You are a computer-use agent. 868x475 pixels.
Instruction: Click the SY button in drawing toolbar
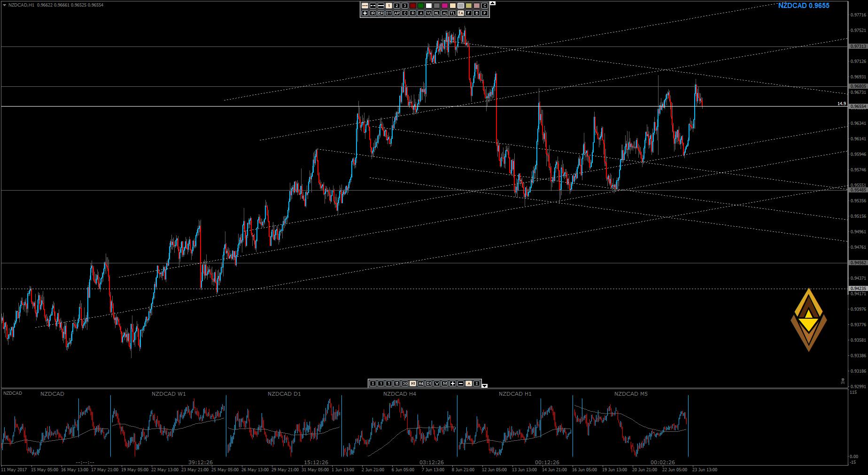389,13
